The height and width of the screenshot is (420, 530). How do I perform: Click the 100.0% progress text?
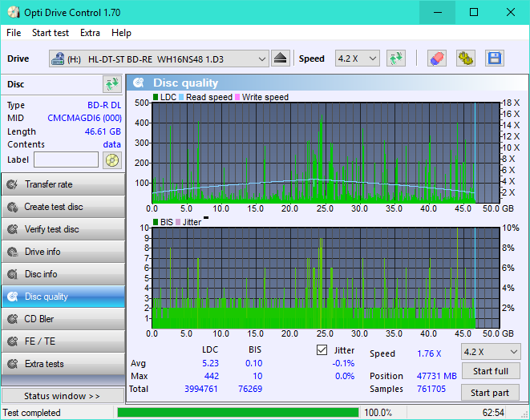[x=378, y=413]
